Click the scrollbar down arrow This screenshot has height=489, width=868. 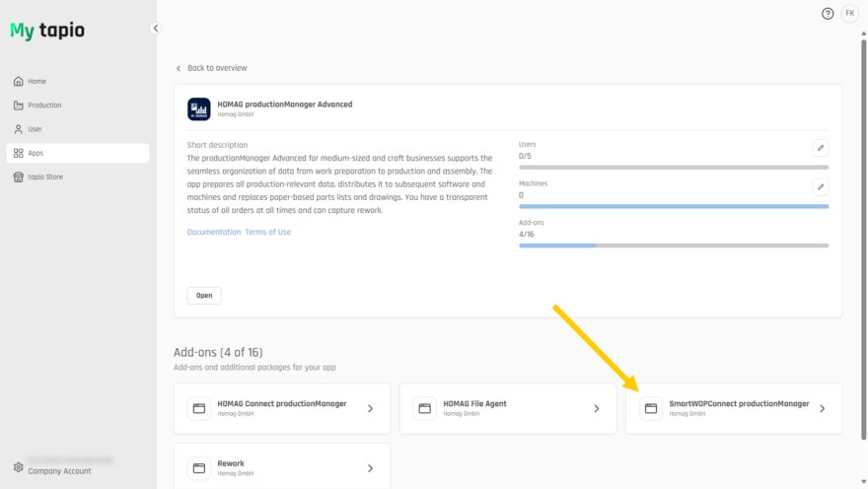click(864, 482)
